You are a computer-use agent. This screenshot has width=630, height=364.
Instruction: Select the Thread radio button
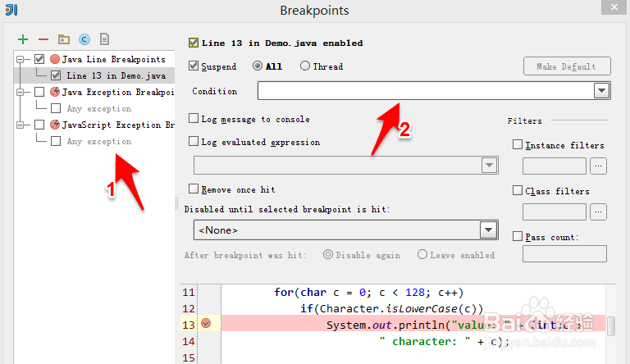pyautogui.click(x=305, y=66)
